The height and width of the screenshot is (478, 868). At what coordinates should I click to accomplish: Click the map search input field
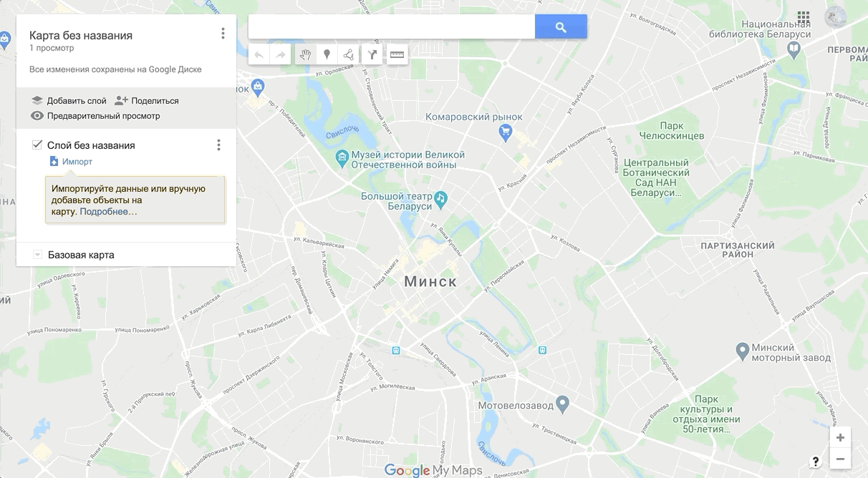tap(392, 27)
